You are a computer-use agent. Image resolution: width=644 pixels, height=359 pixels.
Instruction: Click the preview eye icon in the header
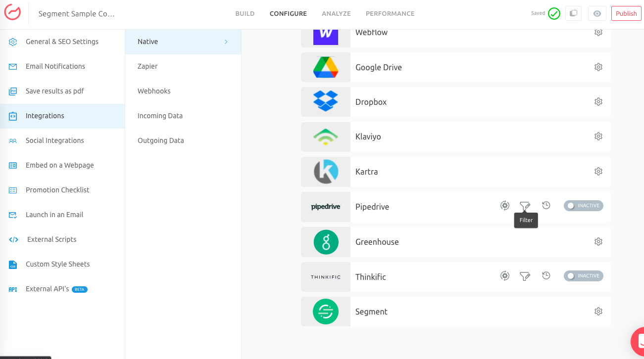(597, 13)
